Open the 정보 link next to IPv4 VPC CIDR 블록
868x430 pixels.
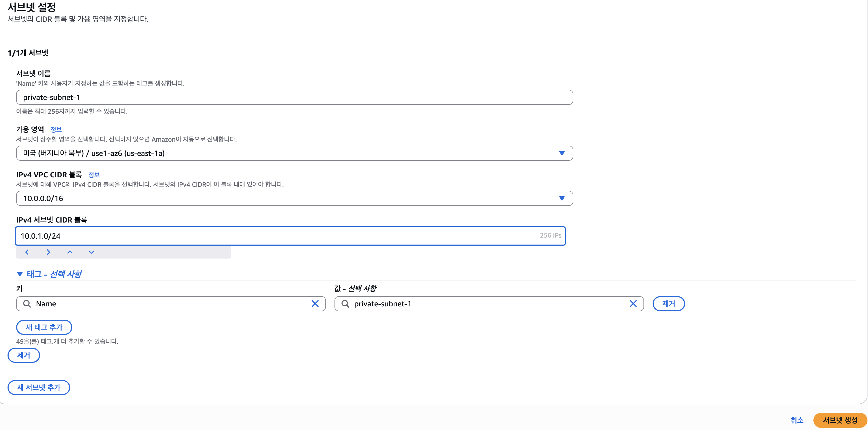coord(94,175)
